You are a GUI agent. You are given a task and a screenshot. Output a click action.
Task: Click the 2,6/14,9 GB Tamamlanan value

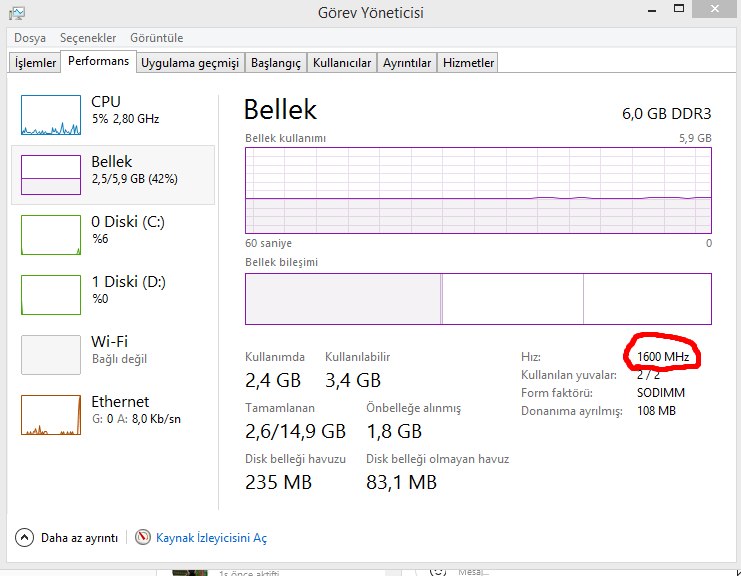coord(295,431)
